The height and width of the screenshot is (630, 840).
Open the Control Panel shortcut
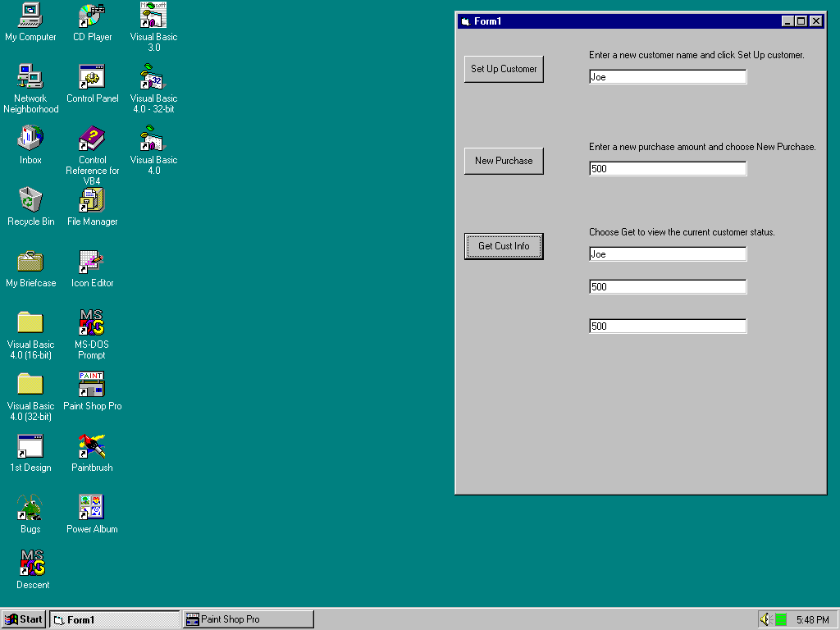click(x=92, y=77)
